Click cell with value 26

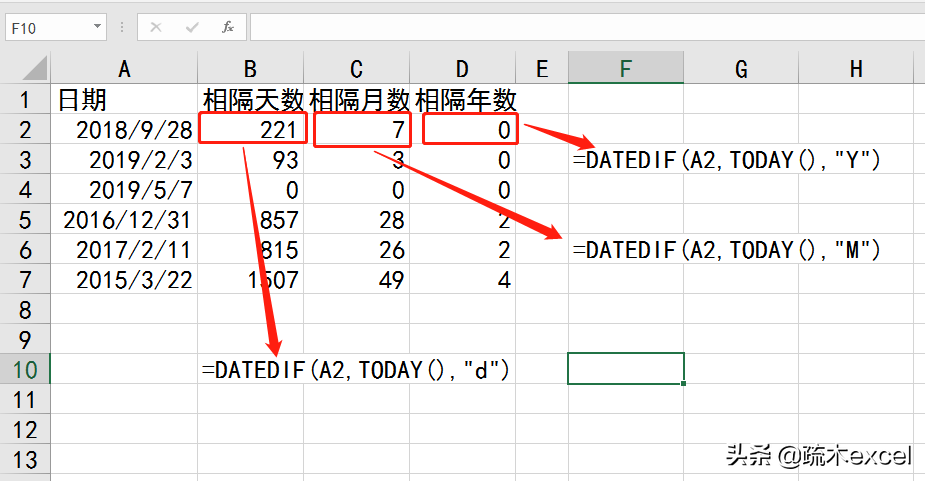tap(356, 250)
